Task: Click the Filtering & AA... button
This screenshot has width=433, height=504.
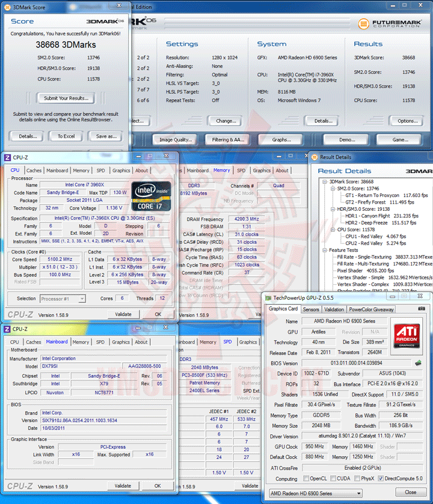Action: tap(228, 139)
